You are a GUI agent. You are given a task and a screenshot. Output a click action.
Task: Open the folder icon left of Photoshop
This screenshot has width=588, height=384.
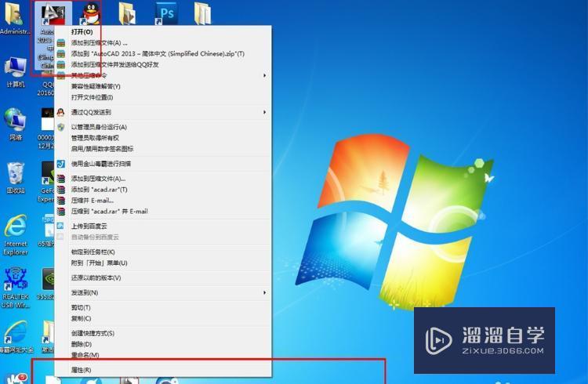pos(128,13)
